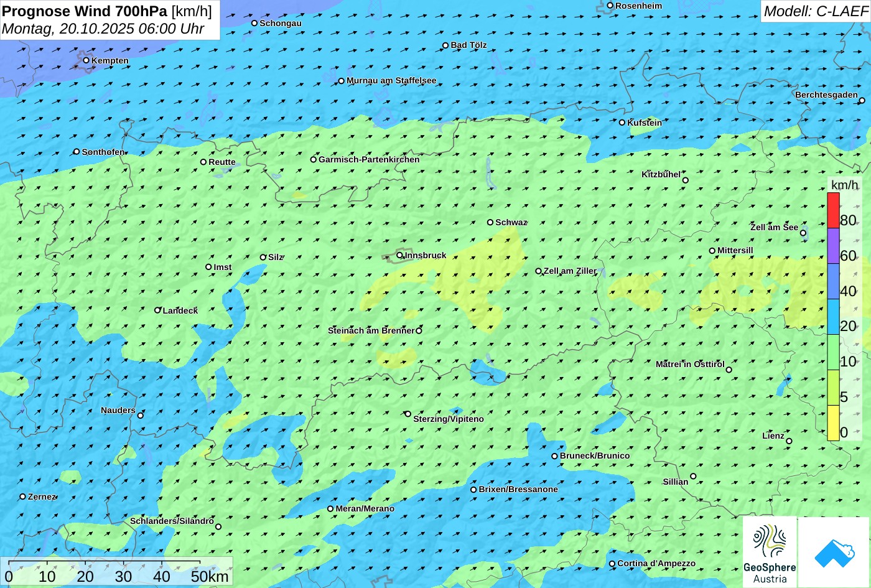This screenshot has width=871, height=588.
Task: Click the 'Sonthofen' label
Action: pyautogui.click(x=103, y=152)
